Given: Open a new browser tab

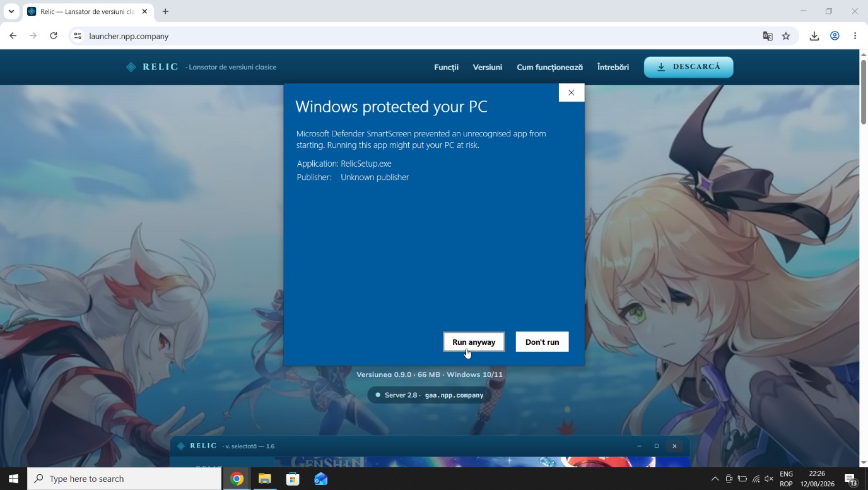Looking at the screenshot, I should 165,11.
